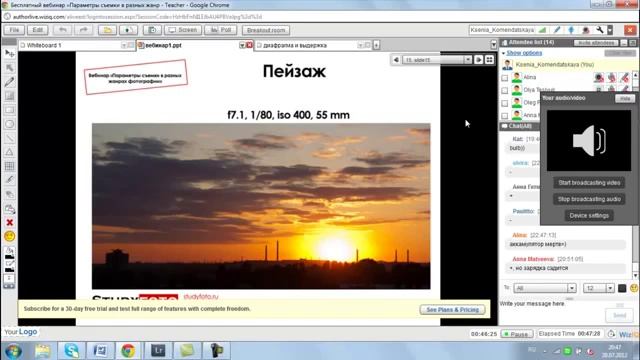This screenshot has height=360, width=640.
Task: Click Stop broadcasting audio
Action: pyautogui.click(x=589, y=199)
